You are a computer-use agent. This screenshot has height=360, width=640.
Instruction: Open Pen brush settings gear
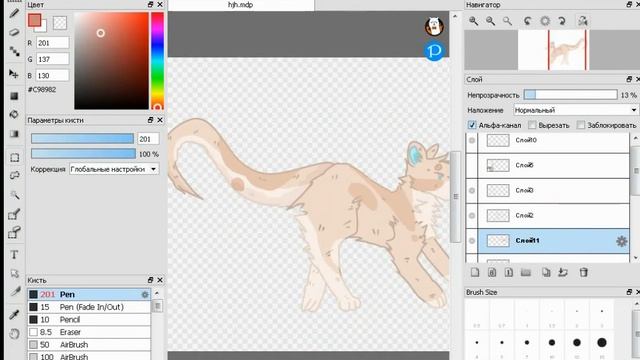145,294
